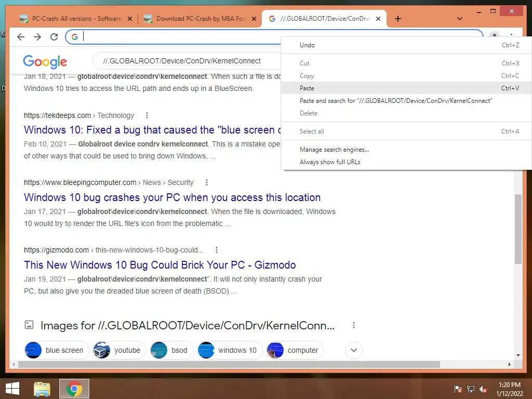Image resolution: width=532 pixels, height=399 pixels.
Task: Click the browser forward arrow
Action: [37, 37]
